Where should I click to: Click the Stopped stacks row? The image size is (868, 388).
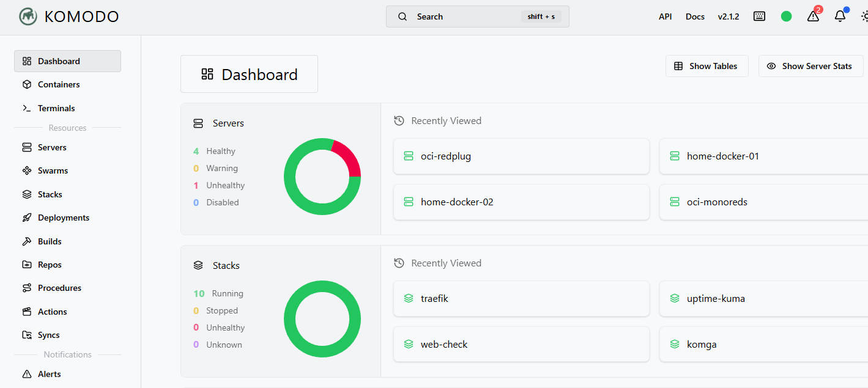[216, 311]
